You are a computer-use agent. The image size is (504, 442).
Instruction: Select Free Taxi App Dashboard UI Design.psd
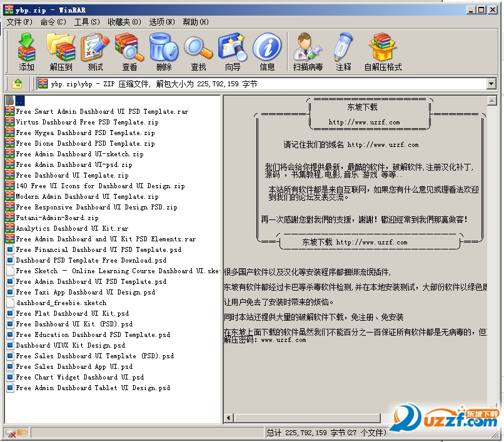[x=86, y=292]
